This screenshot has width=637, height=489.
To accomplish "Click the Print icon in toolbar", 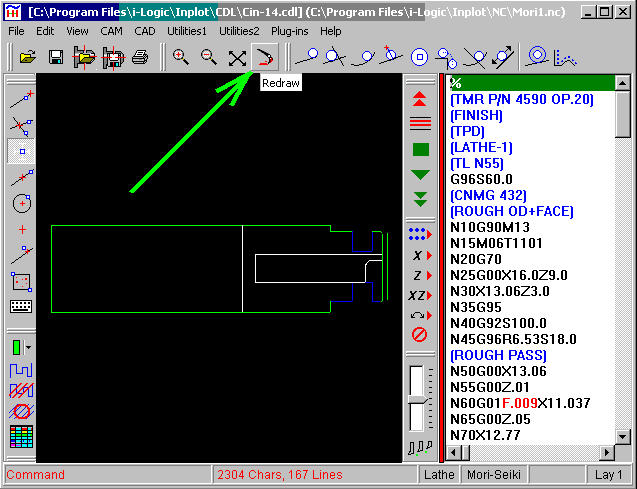I will point(140,57).
